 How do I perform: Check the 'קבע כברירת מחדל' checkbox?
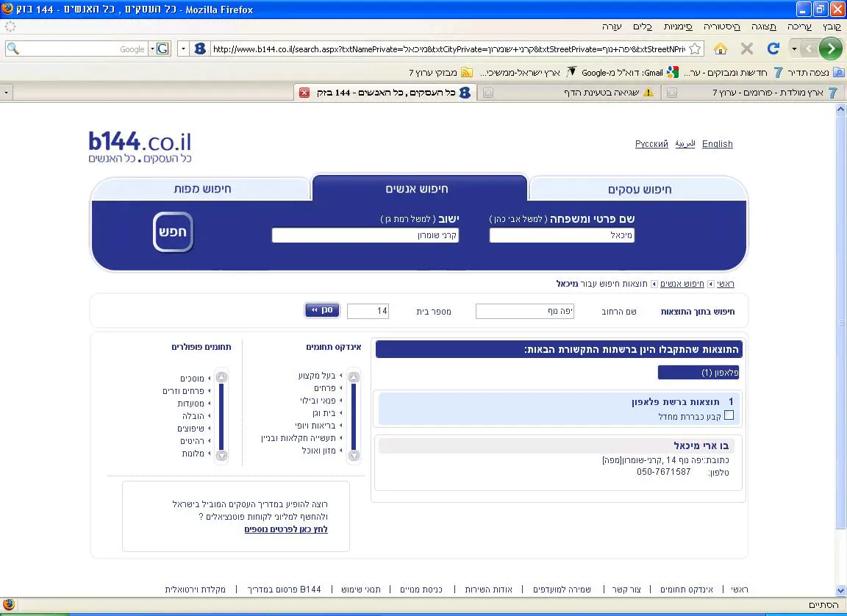coord(729,415)
